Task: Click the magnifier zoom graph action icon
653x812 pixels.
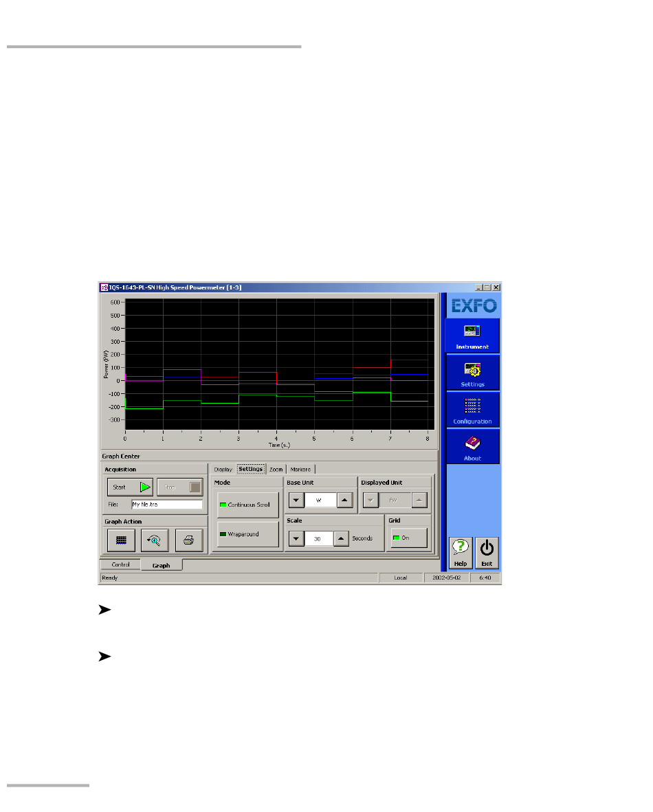Action: click(x=155, y=540)
